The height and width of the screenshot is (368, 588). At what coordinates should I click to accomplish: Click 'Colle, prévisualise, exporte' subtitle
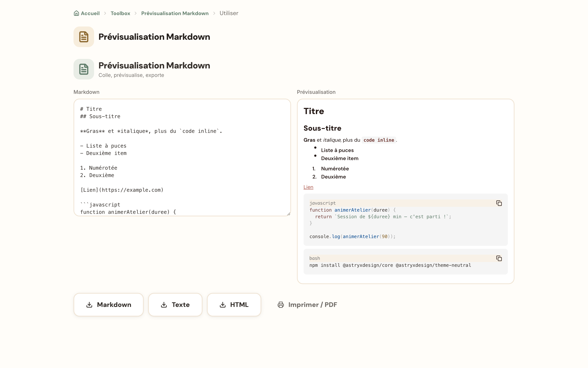coord(131,75)
